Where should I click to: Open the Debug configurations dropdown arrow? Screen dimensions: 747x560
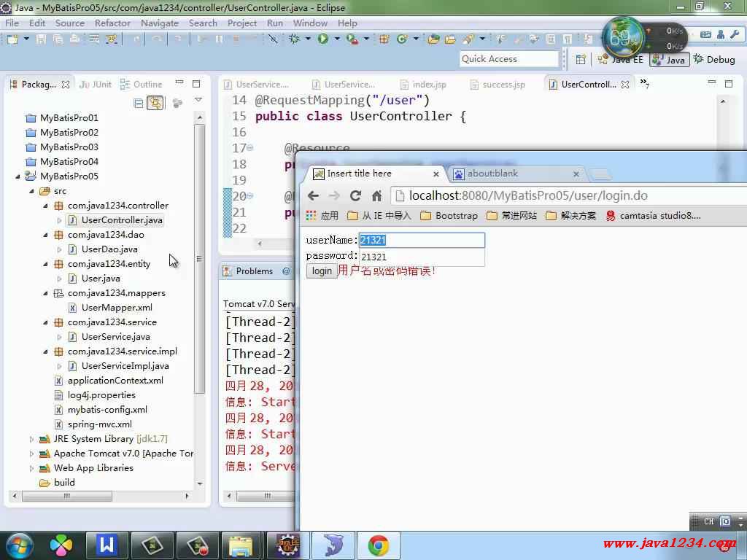pyautogui.click(x=308, y=39)
